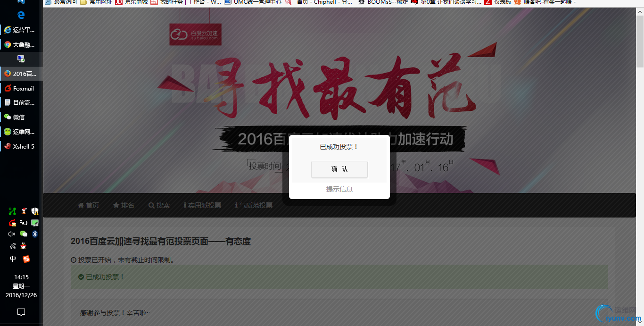
Task: Open the 首页 navigation link
Action: (88, 205)
